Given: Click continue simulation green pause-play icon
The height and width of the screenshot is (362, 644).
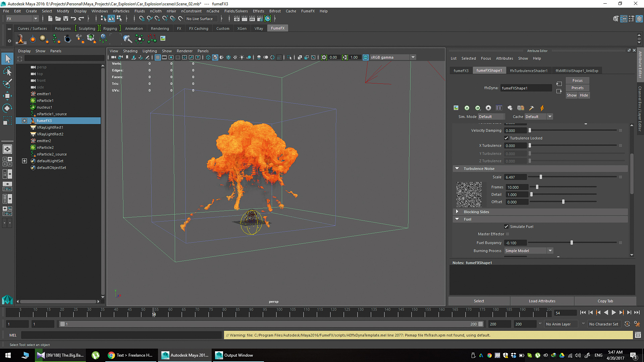Looking at the screenshot, I should 478,108.
